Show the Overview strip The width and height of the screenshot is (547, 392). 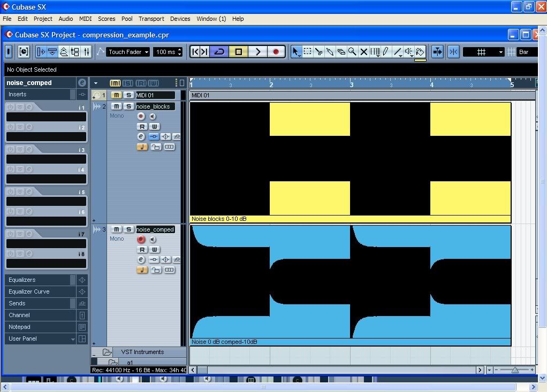point(64,52)
